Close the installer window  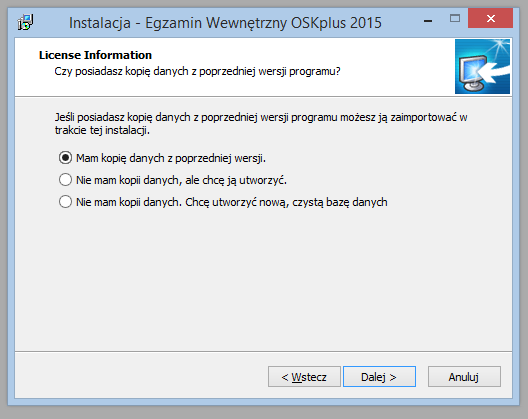(490, 19)
